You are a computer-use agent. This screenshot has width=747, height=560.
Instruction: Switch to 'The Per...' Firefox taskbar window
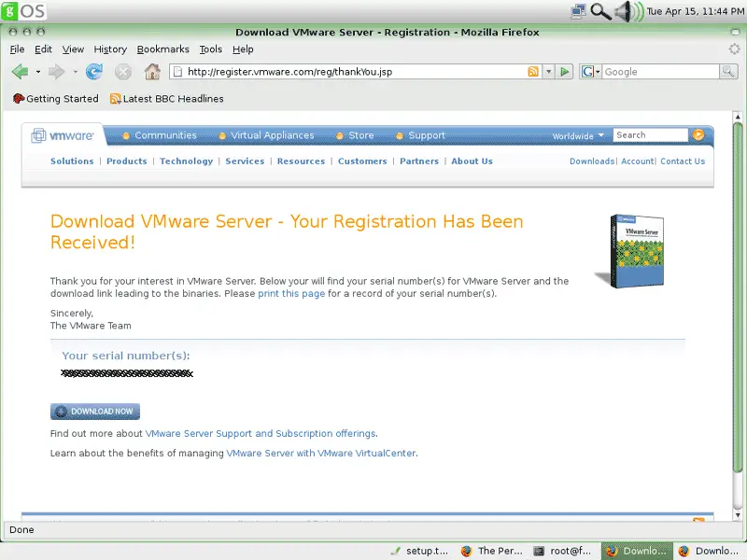coord(492,551)
